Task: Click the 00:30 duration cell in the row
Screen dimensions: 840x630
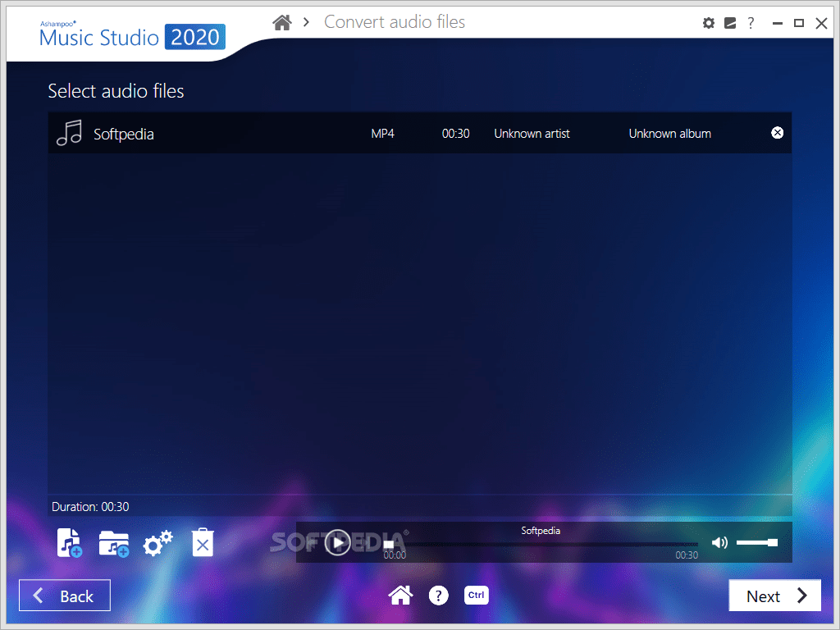Action: click(455, 134)
